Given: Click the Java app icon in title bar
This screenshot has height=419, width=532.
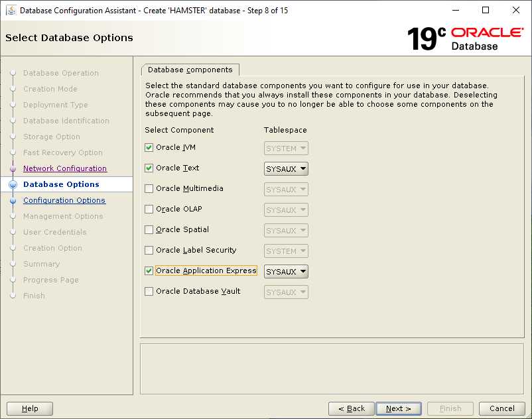Looking at the screenshot, I should [x=11, y=10].
